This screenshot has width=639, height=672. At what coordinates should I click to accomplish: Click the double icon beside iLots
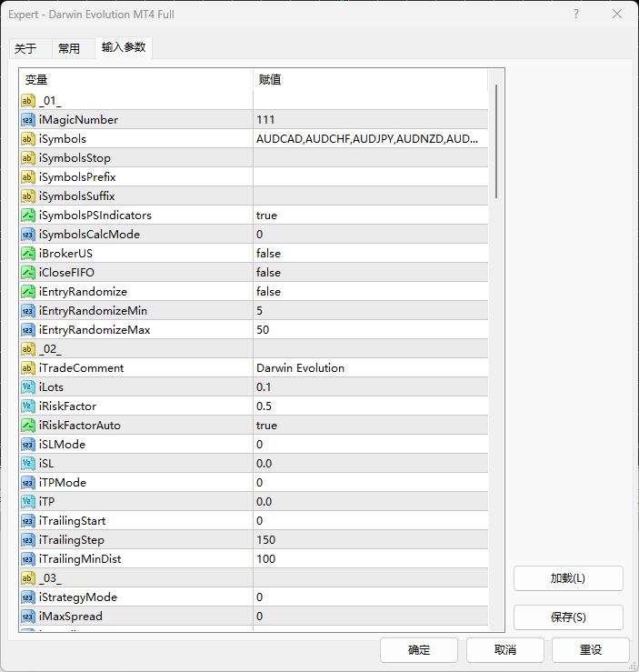28,387
